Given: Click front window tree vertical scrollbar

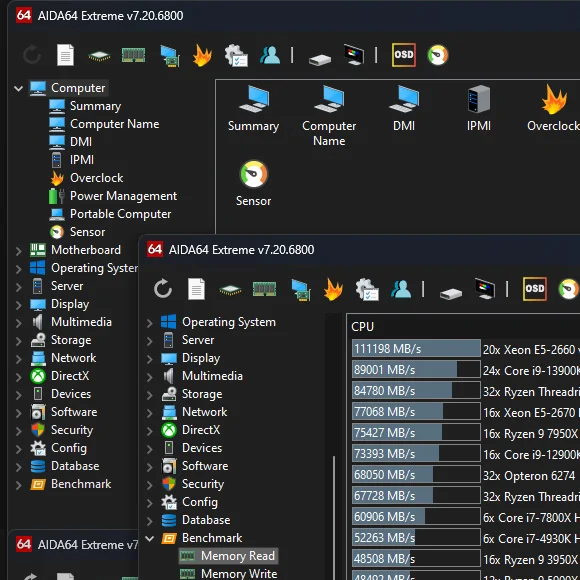Looking at the screenshot, I should pos(334,518).
